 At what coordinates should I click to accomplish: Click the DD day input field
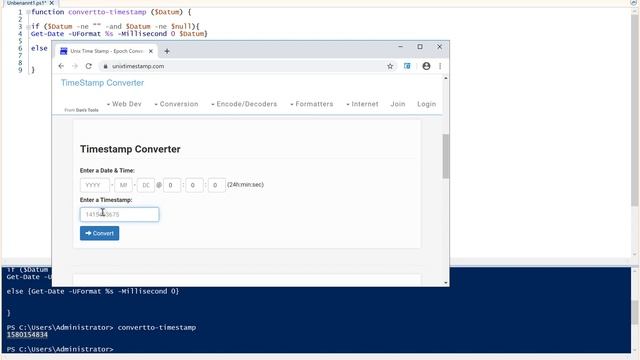[146, 185]
